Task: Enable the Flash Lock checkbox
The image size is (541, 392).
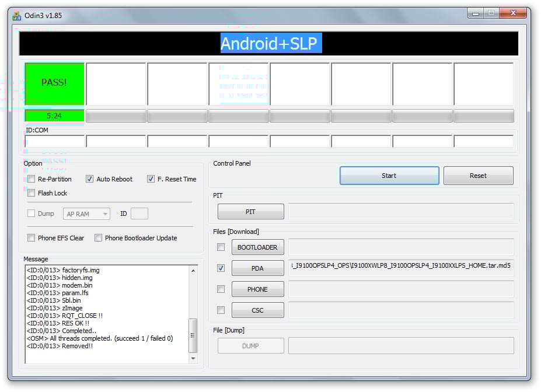Action: click(x=32, y=193)
